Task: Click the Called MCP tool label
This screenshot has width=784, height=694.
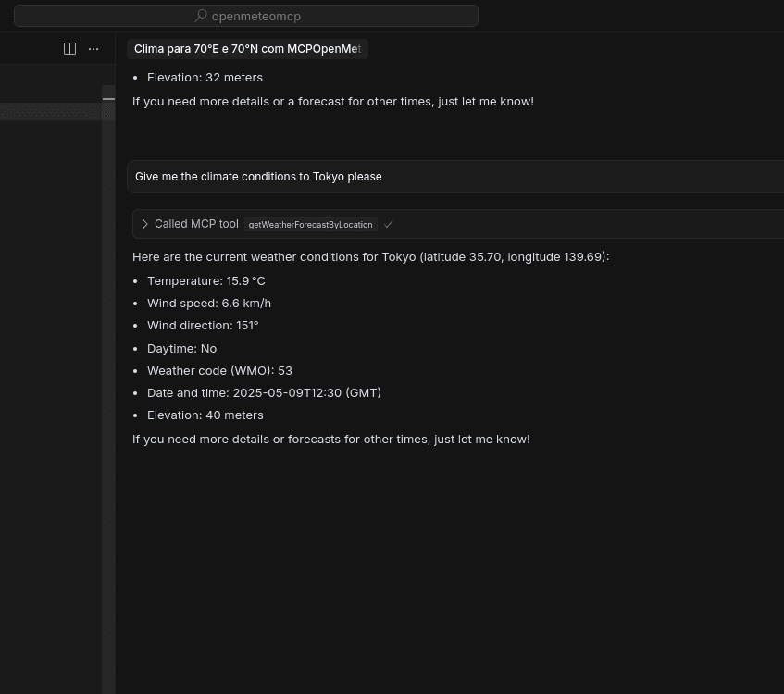Action: coord(196,224)
